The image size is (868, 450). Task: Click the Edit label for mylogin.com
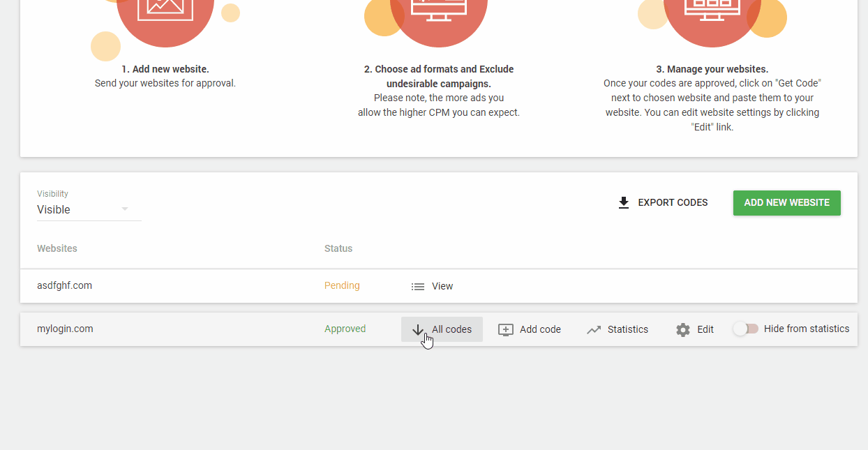coord(705,329)
